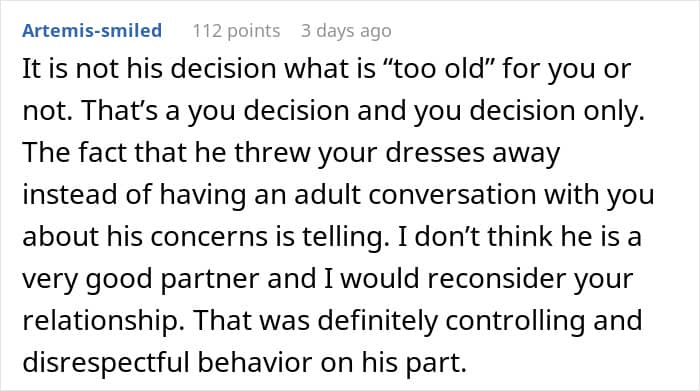Click the word "behavior" in last line

255,362
